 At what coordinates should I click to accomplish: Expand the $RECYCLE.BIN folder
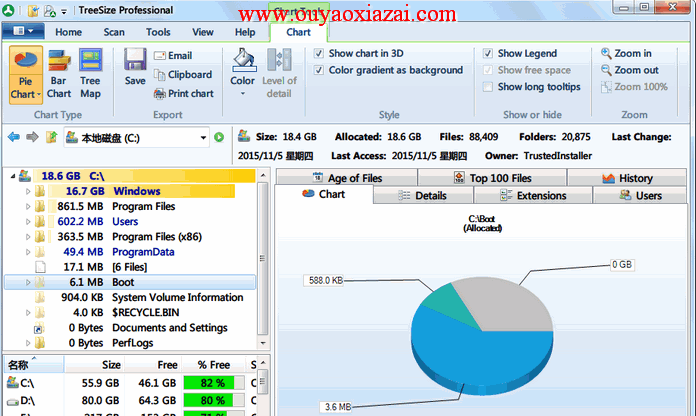pyautogui.click(x=28, y=313)
